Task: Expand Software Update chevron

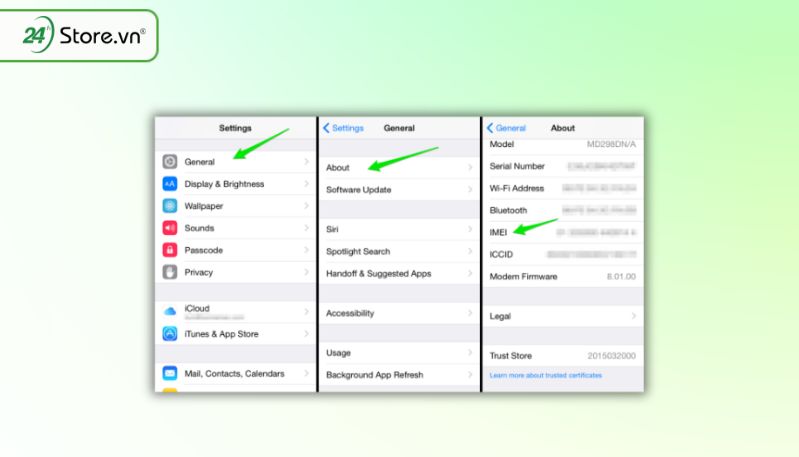Action: pyautogui.click(x=470, y=189)
